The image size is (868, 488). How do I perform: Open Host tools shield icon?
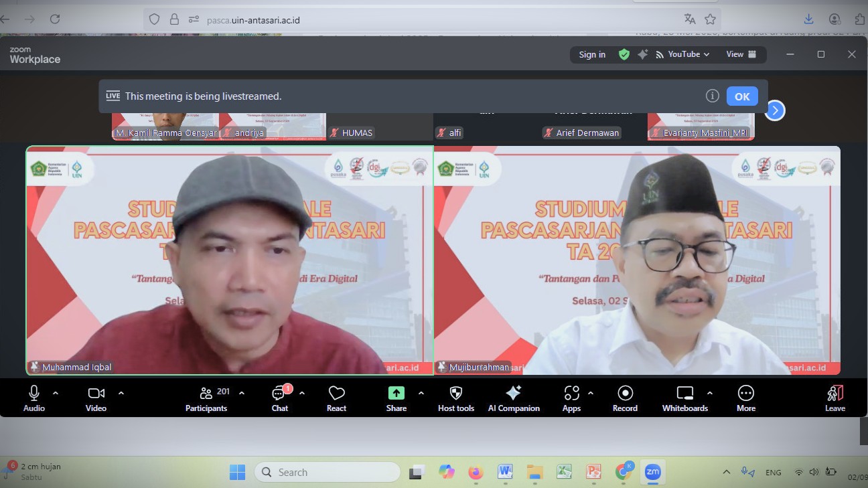456,398
